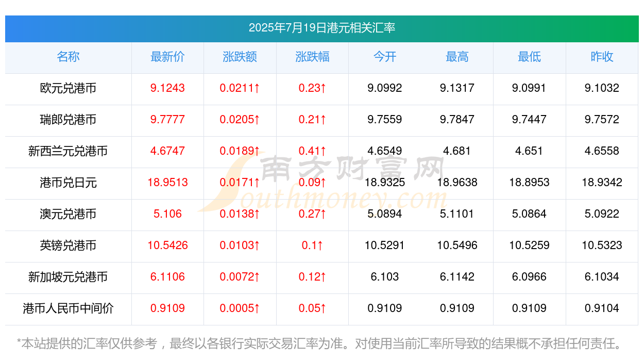Select the 欧元兑港币 row name
The image size is (644, 360).
click(x=68, y=88)
